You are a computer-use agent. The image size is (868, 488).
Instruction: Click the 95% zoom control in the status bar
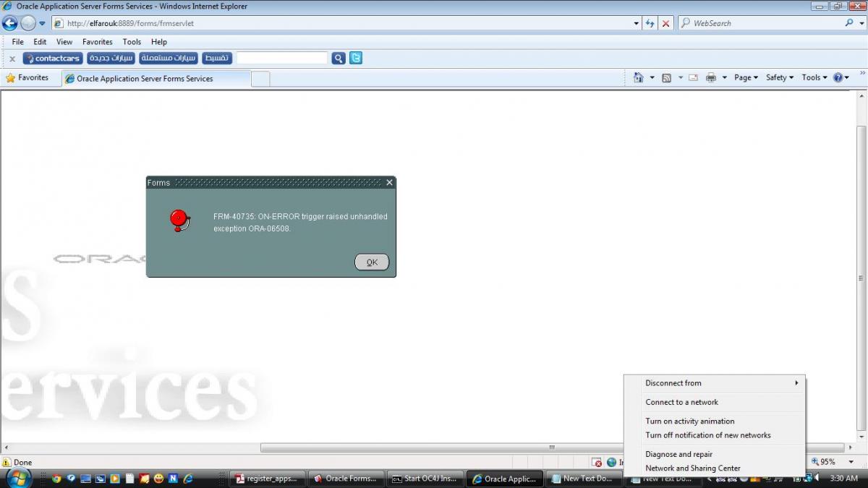(x=826, y=462)
